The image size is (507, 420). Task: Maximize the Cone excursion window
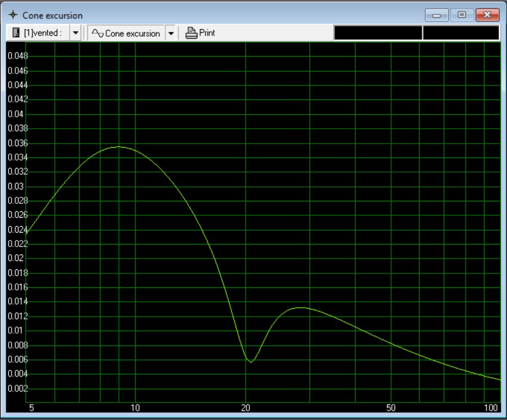click(x=462, y=15)
